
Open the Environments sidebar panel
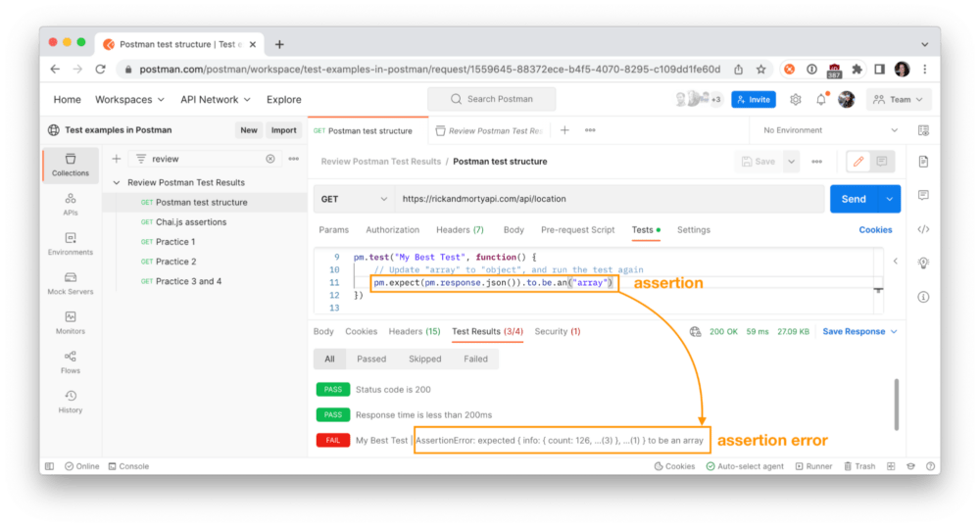[x=70, y=244]
